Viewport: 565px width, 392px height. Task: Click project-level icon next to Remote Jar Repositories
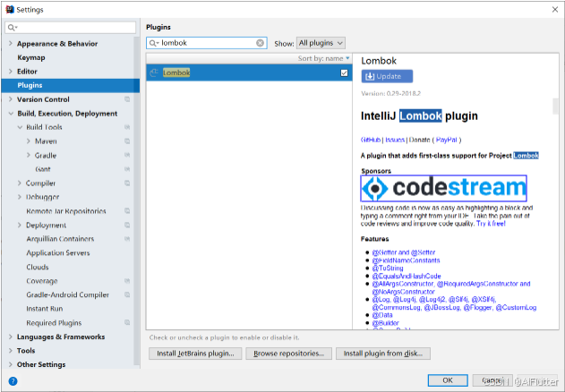(127, 211)
